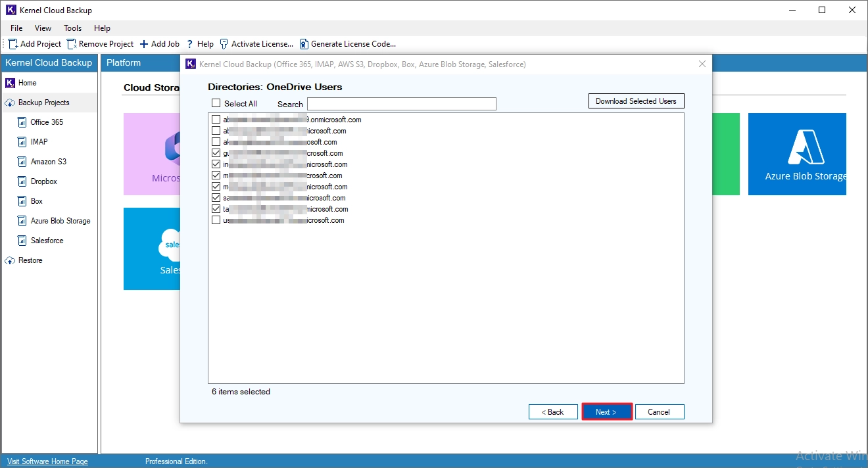The image size is (868, 468).
Task: Check the user starting with 'us'
Action: coord(216,220)
